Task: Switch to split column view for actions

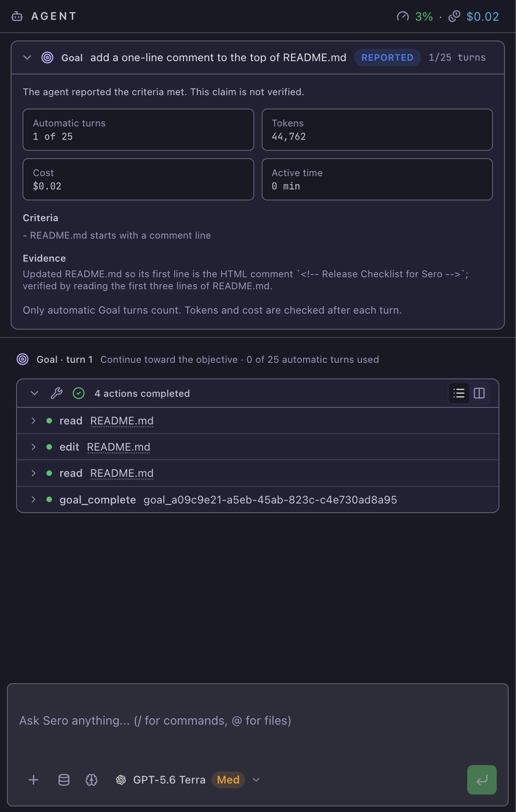Action: tap(479, 393)
